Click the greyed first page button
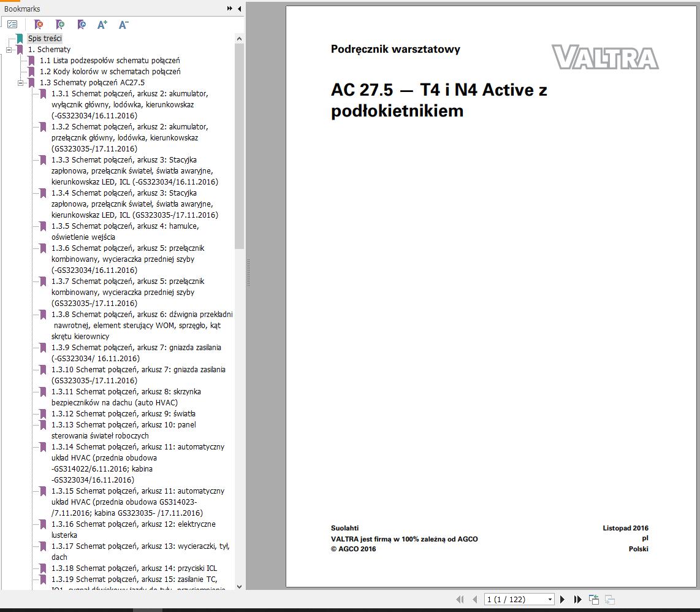Screen dimensions: 700x612 click(460, 600)
